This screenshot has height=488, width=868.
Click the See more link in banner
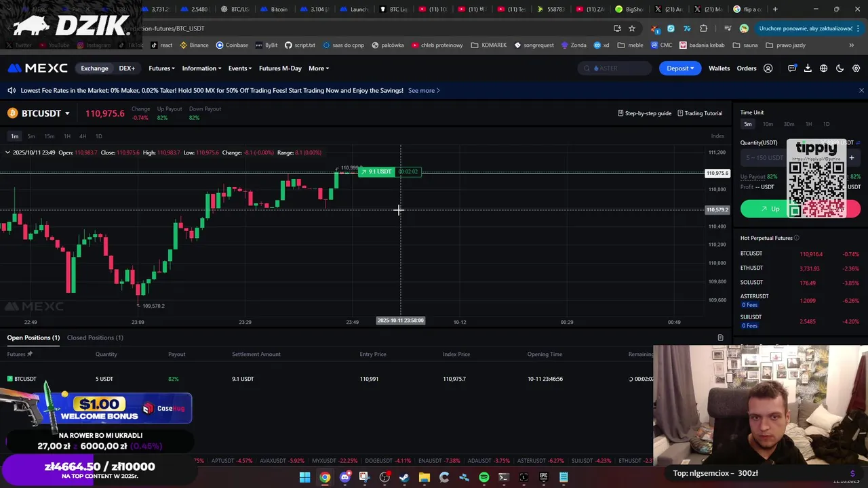tap(424, 90)
